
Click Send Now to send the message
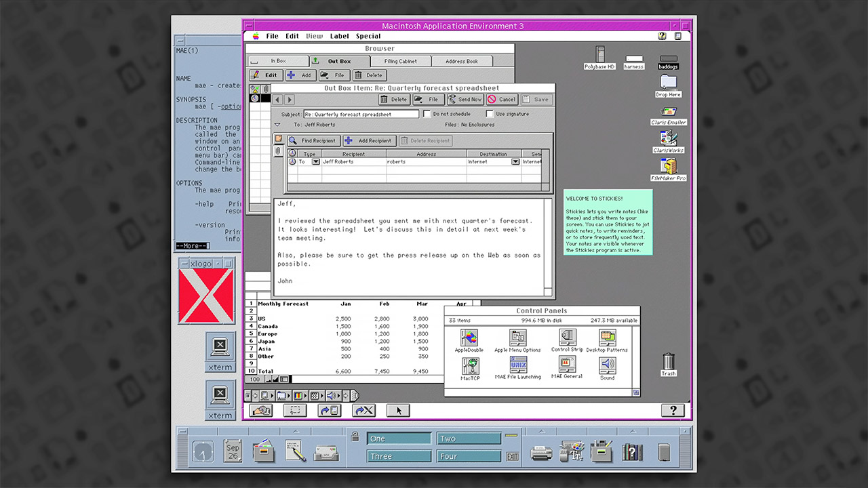[x=465, y=99]
